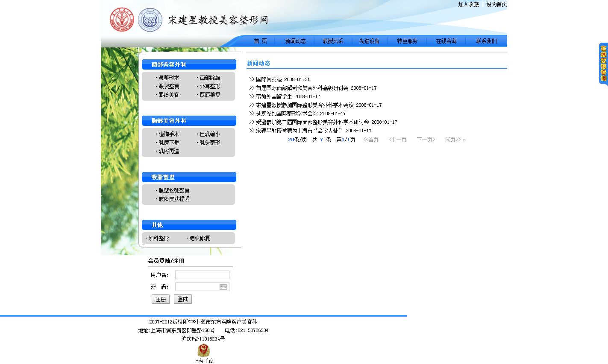Select 疤痕修复 under the 其他 category
The height and width of the screenshot is (364, 608).
click(200, 239)
